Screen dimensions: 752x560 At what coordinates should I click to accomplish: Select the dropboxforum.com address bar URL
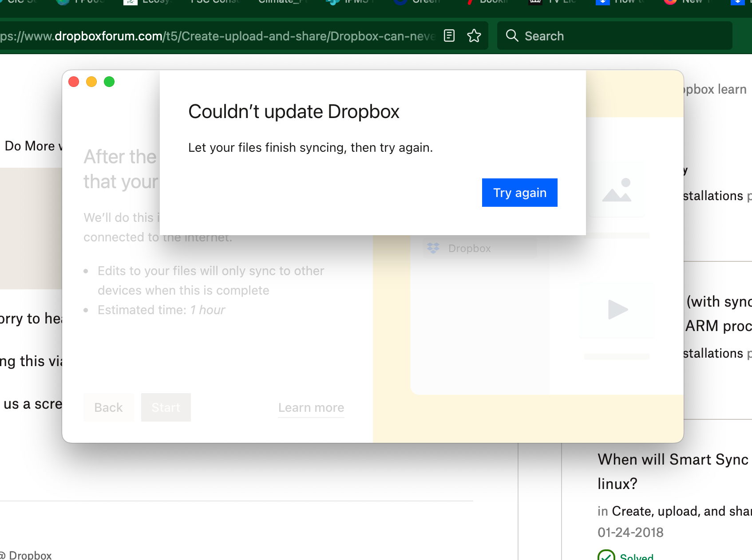pos(218,36)
